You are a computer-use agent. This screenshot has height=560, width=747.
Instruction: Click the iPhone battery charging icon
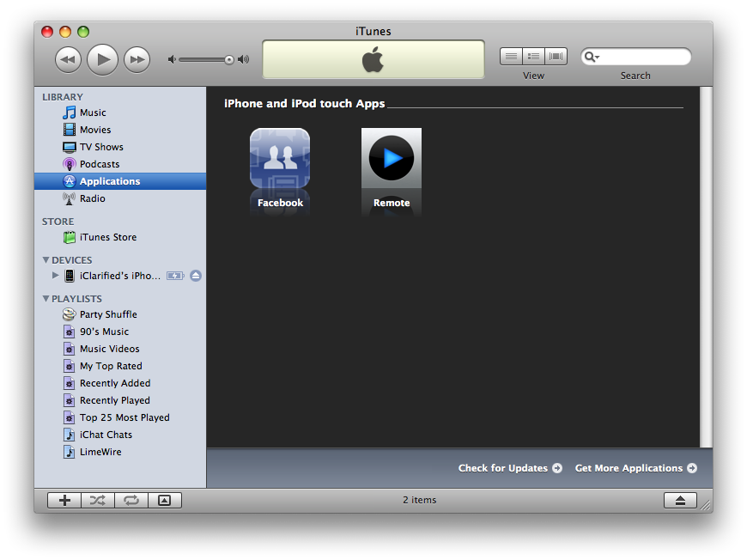(175, 276)
